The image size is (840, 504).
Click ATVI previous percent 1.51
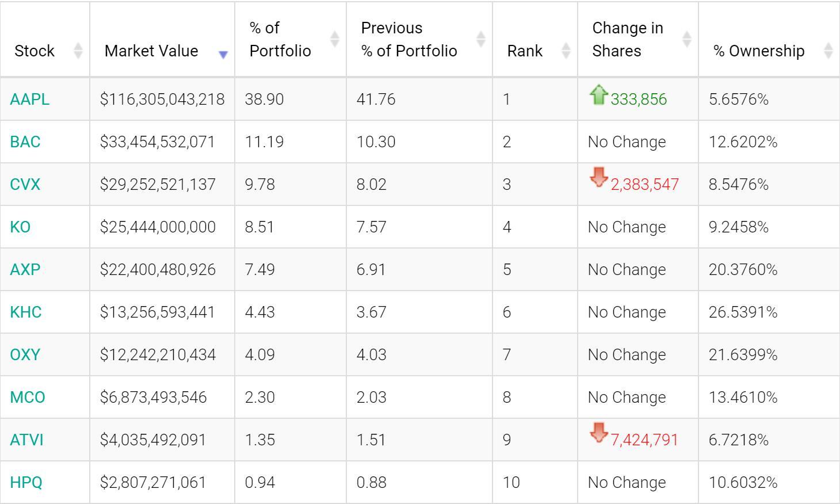click(x=371, y=440)
